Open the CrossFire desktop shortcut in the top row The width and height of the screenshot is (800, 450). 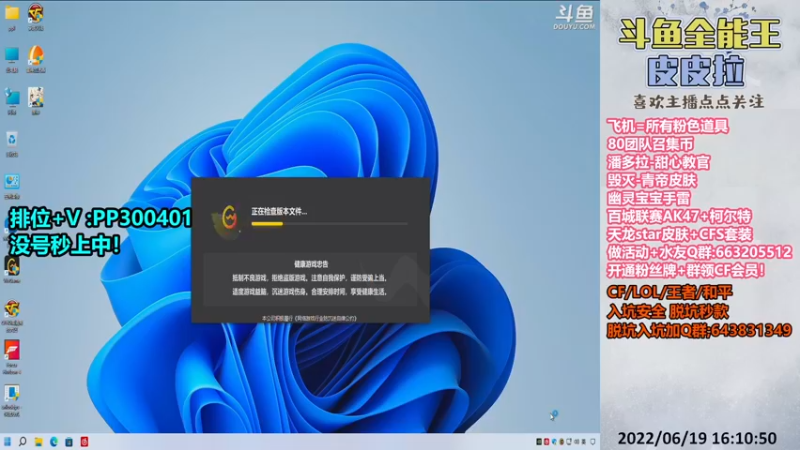coord(36,13)
